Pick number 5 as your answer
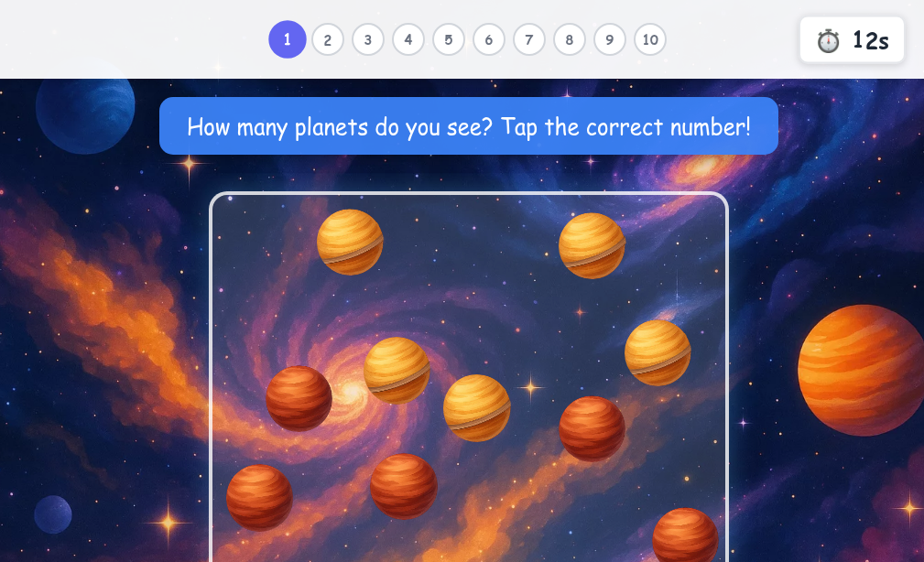This screenshot has width=924, height=562. coord(449,39)
